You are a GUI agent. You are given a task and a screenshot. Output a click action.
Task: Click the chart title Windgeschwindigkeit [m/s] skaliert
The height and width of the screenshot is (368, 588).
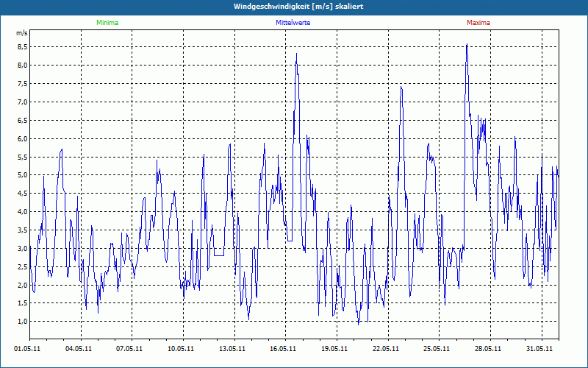(298, 7)
